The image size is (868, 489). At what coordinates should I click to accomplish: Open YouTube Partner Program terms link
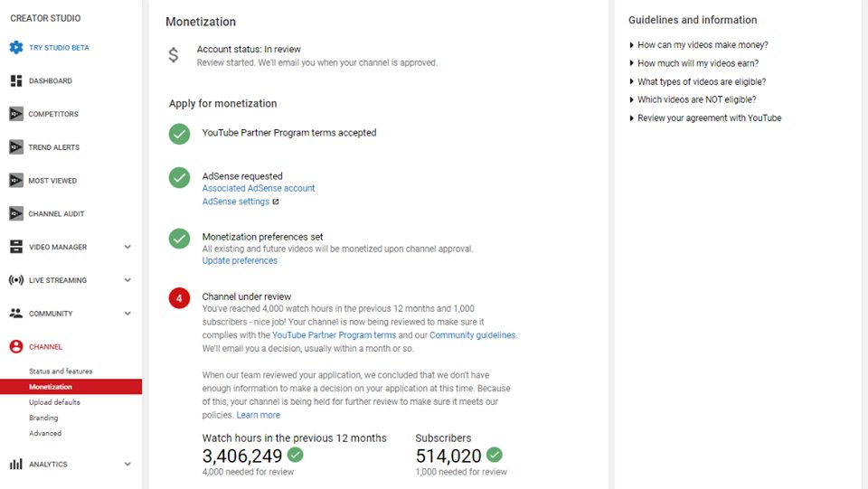coord(334,335)
